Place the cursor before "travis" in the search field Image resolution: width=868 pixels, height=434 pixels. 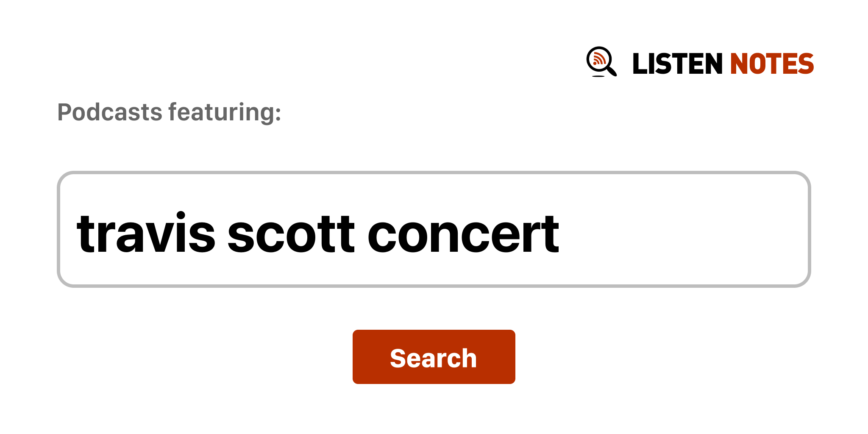click(77, 234)
